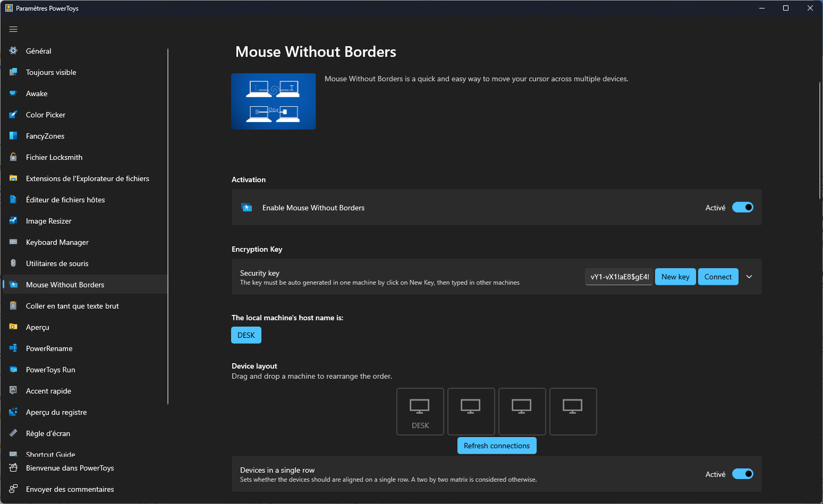Viewport: 823px width, 504px height.
Task: Click the Utilitaires de souris mouse icon
Action: (x=13, y=263)
